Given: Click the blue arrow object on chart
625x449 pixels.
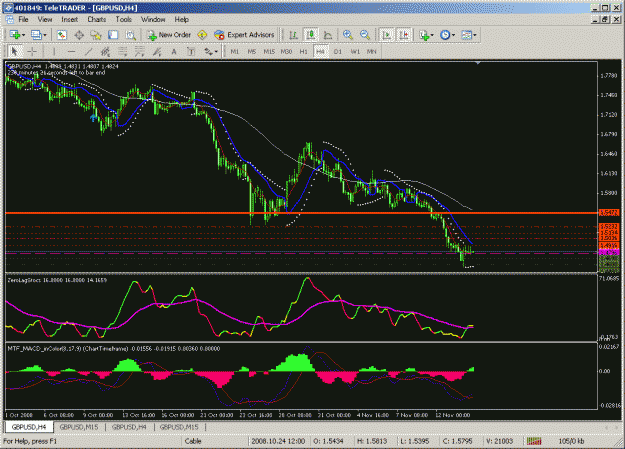Looking at the screenshot, I should click(x=93, y=118).
